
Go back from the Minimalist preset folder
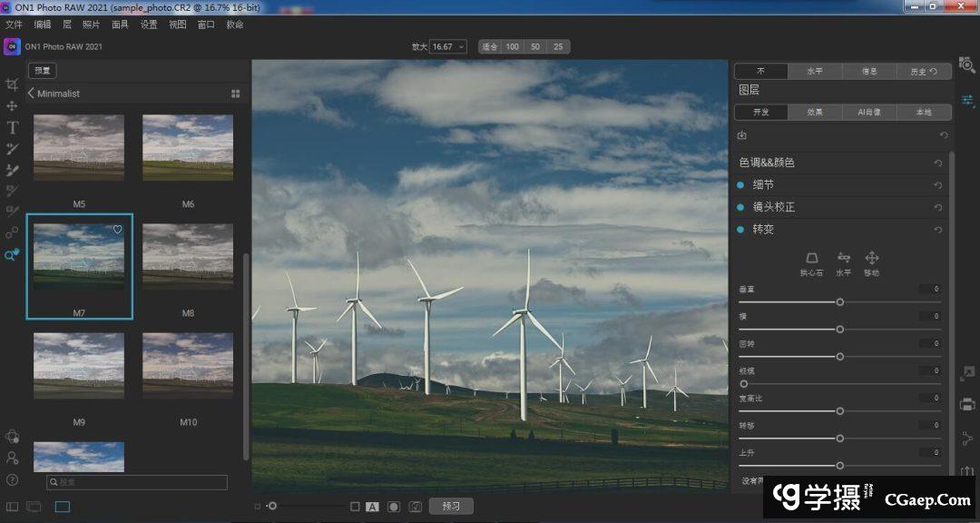[31, 94]
